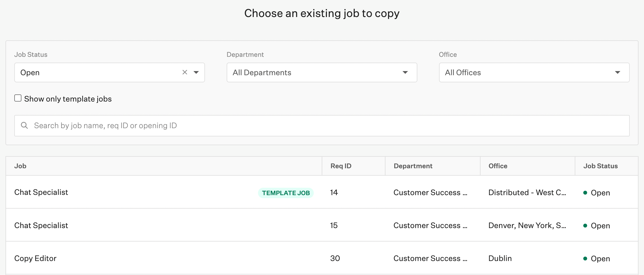
Task: Select the Copy Editor job
Action: (x=35, y=258)
